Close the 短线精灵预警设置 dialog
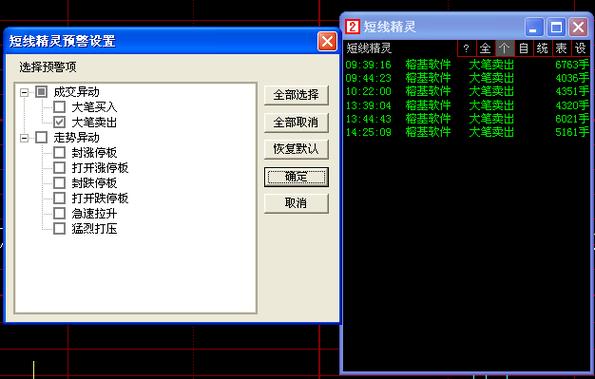The height and width of the screenshot is (379, 595). 327,41
